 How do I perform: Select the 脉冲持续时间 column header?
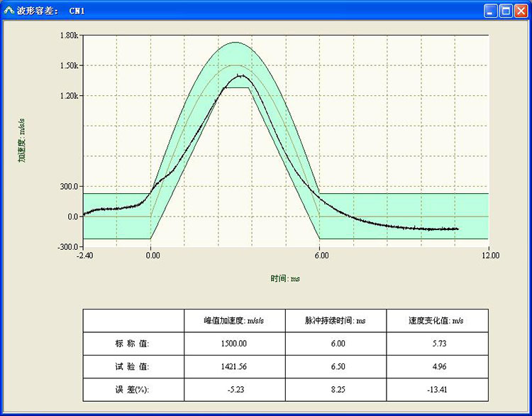pyautogui.click(x=336, y=321)
